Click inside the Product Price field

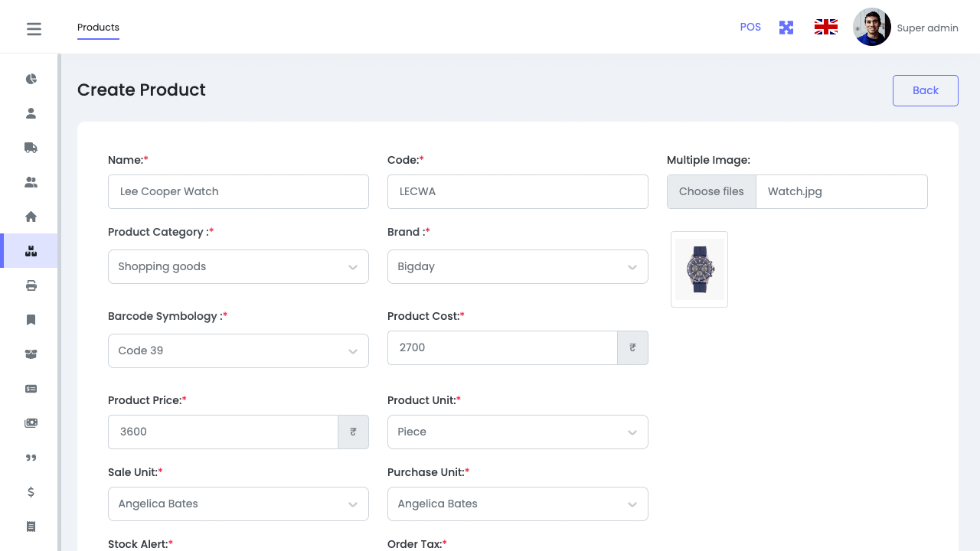223,432
